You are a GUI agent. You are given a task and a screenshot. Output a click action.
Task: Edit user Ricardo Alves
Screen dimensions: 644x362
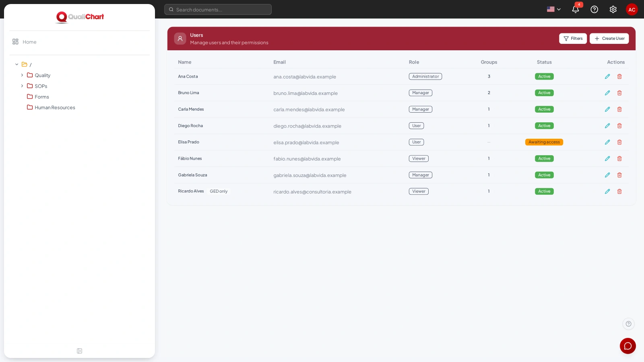[607, 191]
